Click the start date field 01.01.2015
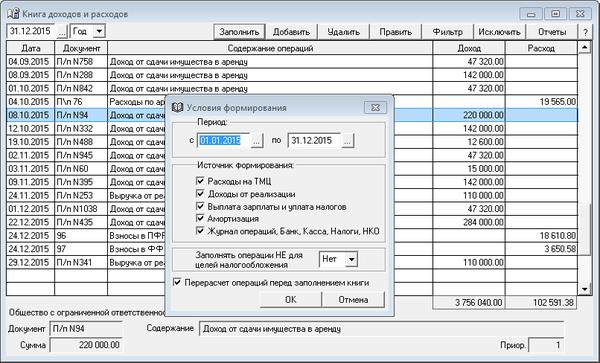Screen dimensions: 600x363 [224, 141]
